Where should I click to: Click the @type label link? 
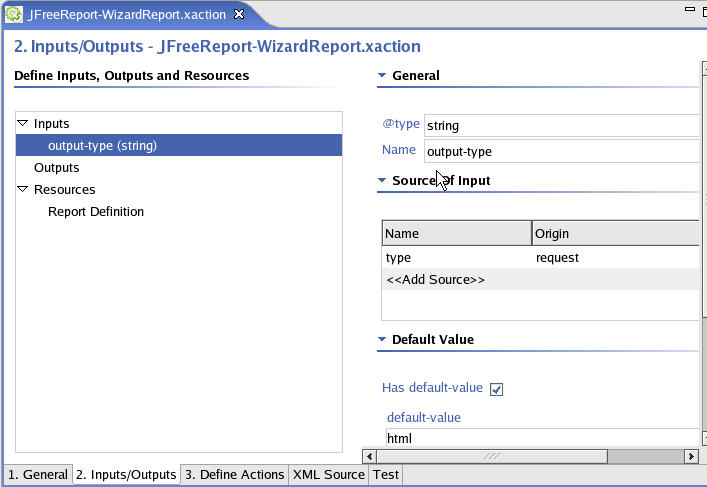[401, 124]
